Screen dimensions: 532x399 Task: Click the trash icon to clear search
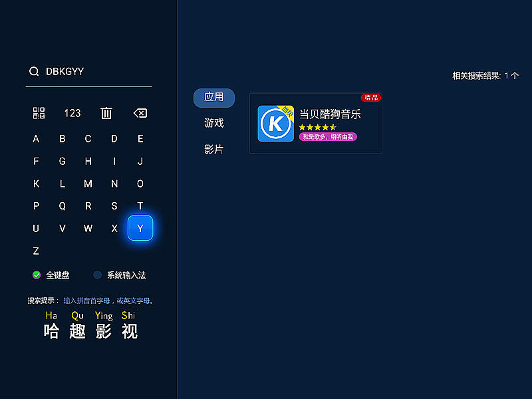(x=106, y=113)
